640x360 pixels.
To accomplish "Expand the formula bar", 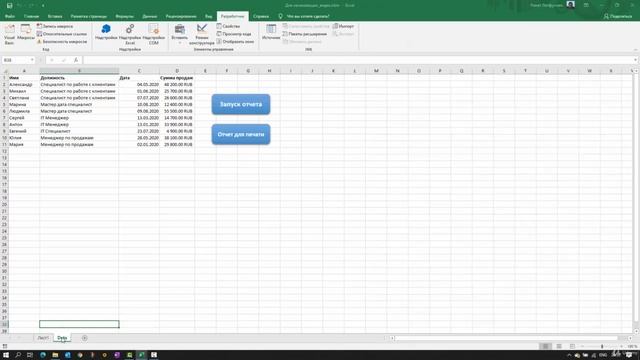I will 636,60.
